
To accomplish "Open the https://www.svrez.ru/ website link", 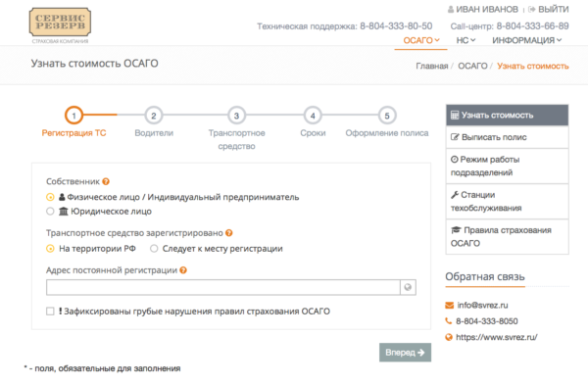I will pos(497,337).
